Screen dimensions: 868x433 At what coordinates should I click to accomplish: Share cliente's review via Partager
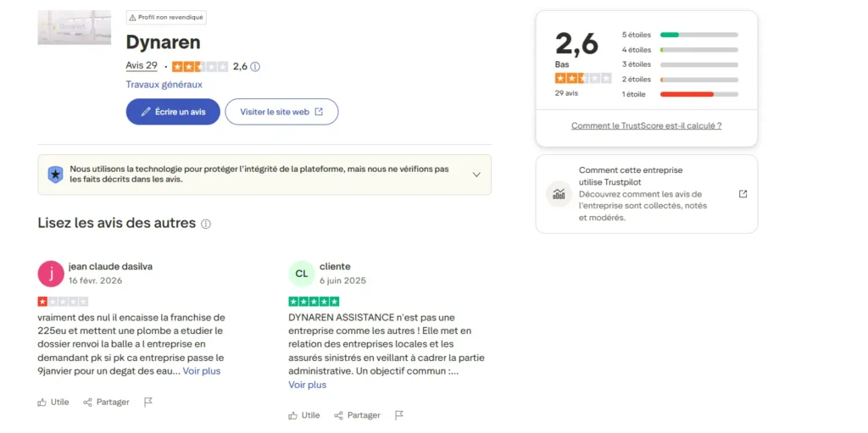click(x=357, y=415)
